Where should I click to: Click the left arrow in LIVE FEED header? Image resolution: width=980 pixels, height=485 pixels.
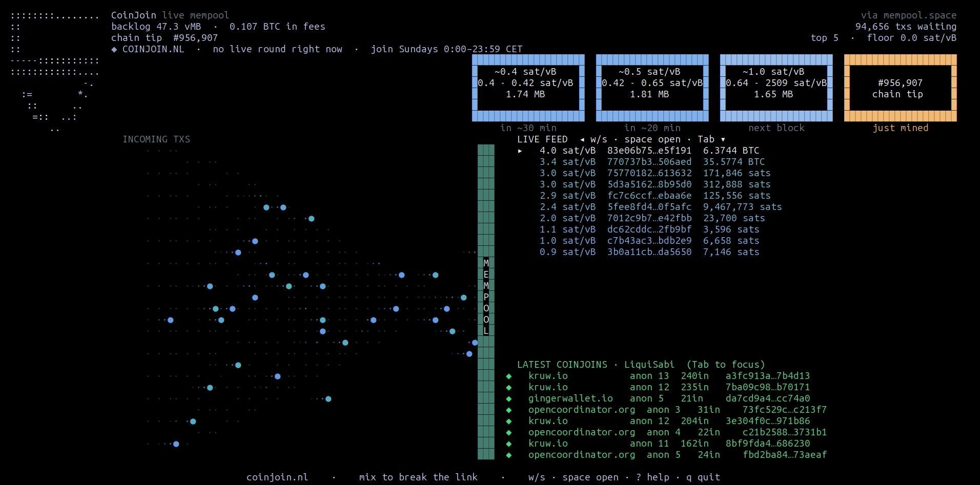(582, 139)
